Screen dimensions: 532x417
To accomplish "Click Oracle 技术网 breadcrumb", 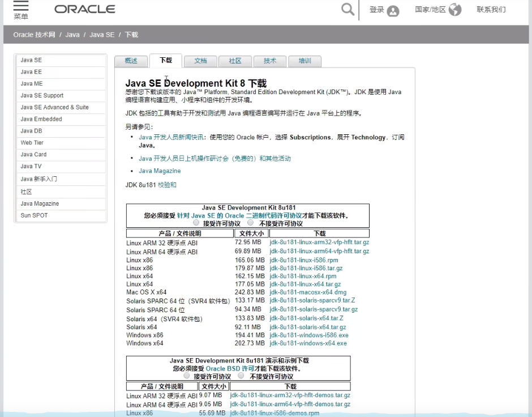I will (x=35, y=35).
